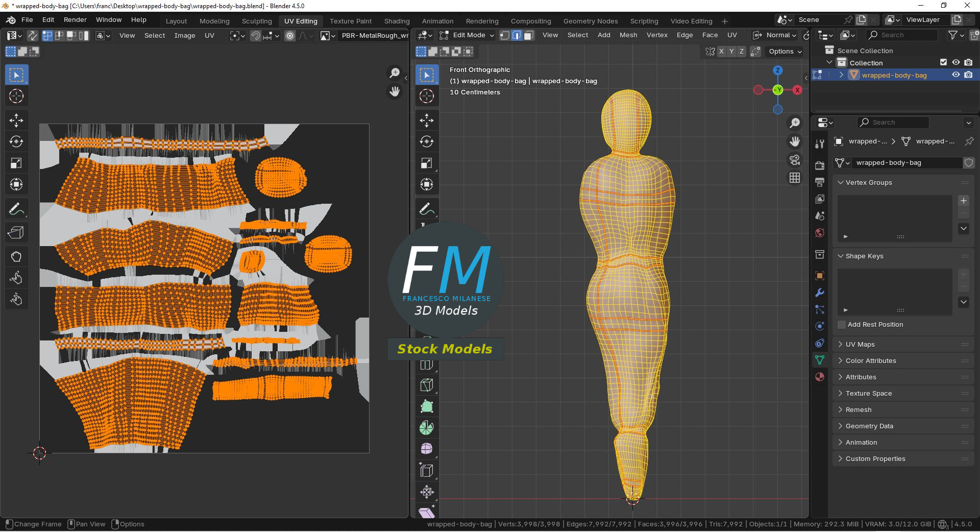Choose the Move tool in UV editor

click(x=16, y=120)
